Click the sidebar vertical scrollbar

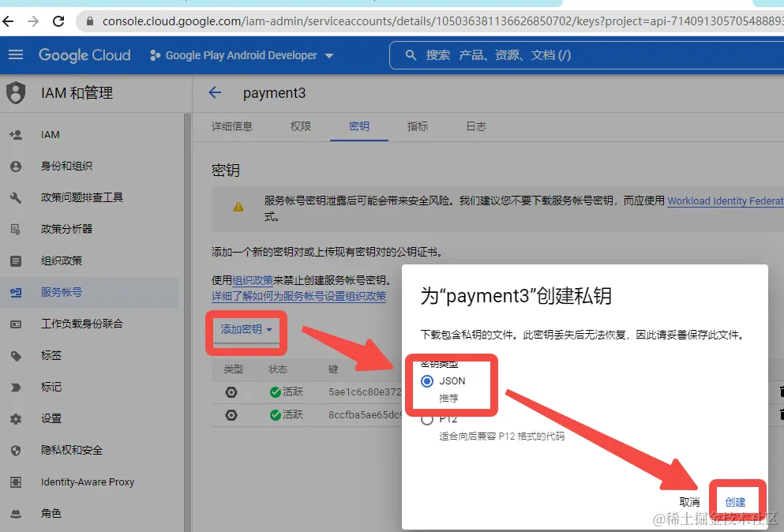(187, 323)
